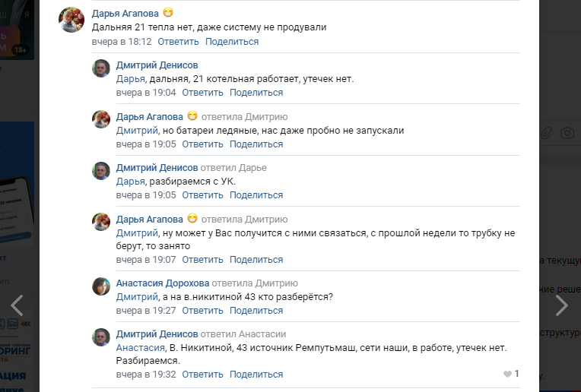Click Ответить under the 'разбираемся с УК' reply
This screenshot has width=581, height=392.
coord(202,195)
